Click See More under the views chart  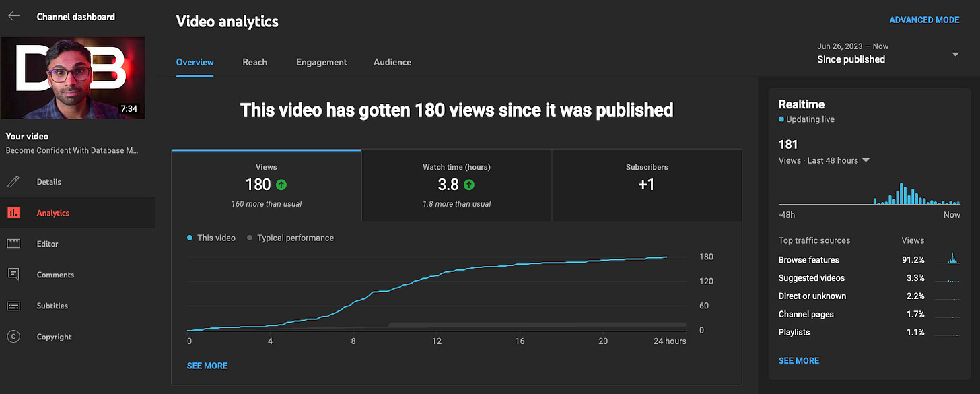coord(207,366)
